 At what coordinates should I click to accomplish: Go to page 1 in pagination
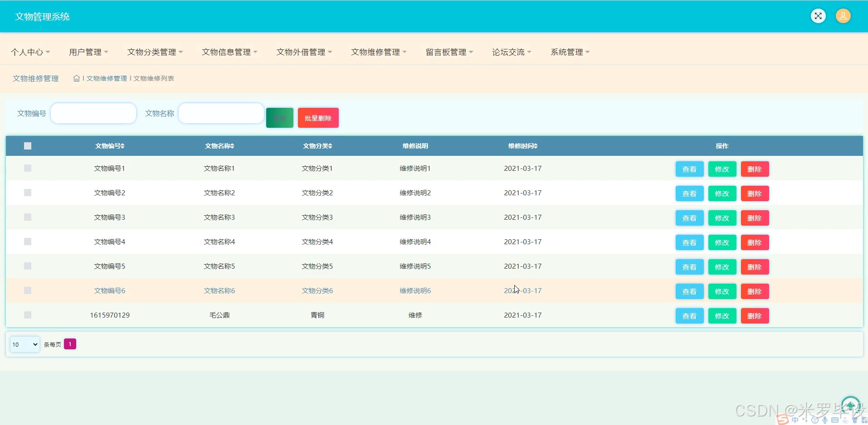(x=70, y=344)
